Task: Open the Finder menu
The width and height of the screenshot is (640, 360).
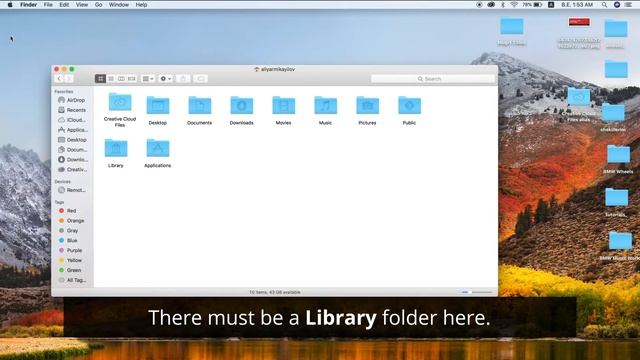Action: pyautogui.click(x=29, y=5)
